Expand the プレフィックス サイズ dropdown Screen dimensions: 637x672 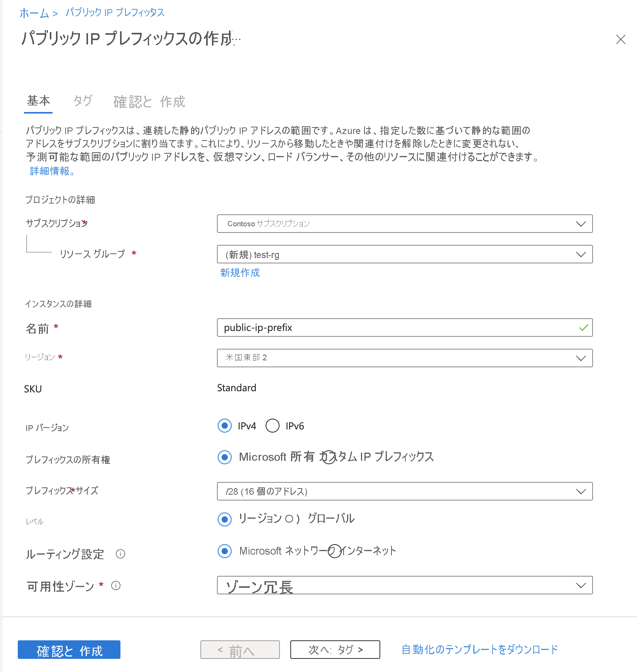(405, 491)
